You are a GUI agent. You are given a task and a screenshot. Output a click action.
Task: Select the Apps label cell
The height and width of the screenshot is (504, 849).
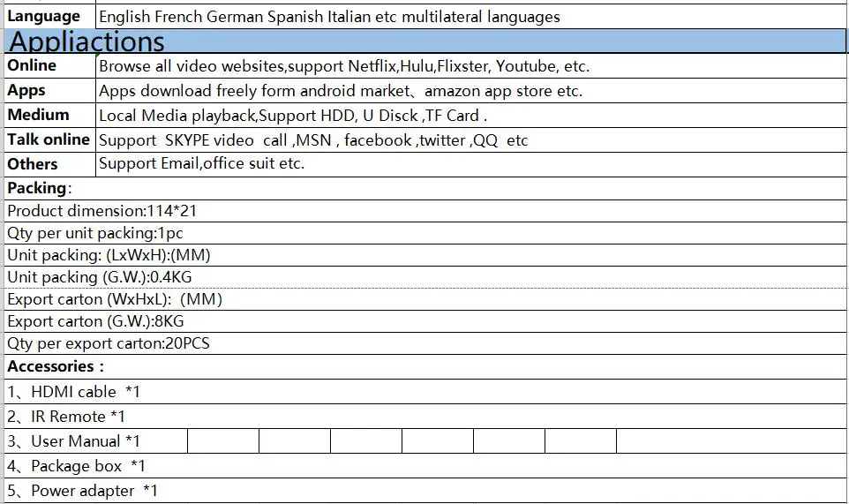(49, 90)
